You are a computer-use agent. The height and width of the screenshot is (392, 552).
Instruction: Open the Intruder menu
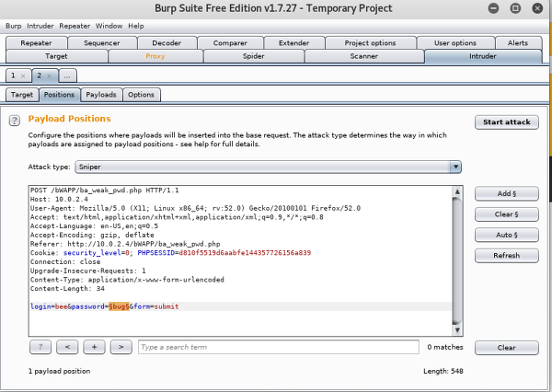point(40,26)
